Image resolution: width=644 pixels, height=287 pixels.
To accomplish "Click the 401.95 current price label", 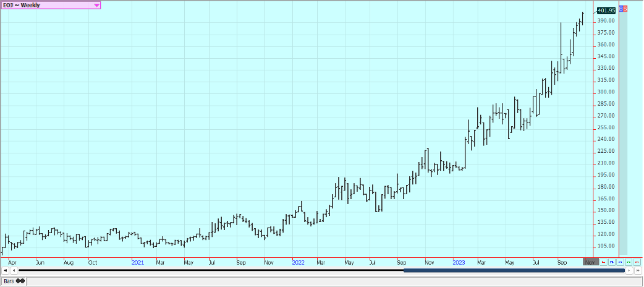I will [607, 11].
